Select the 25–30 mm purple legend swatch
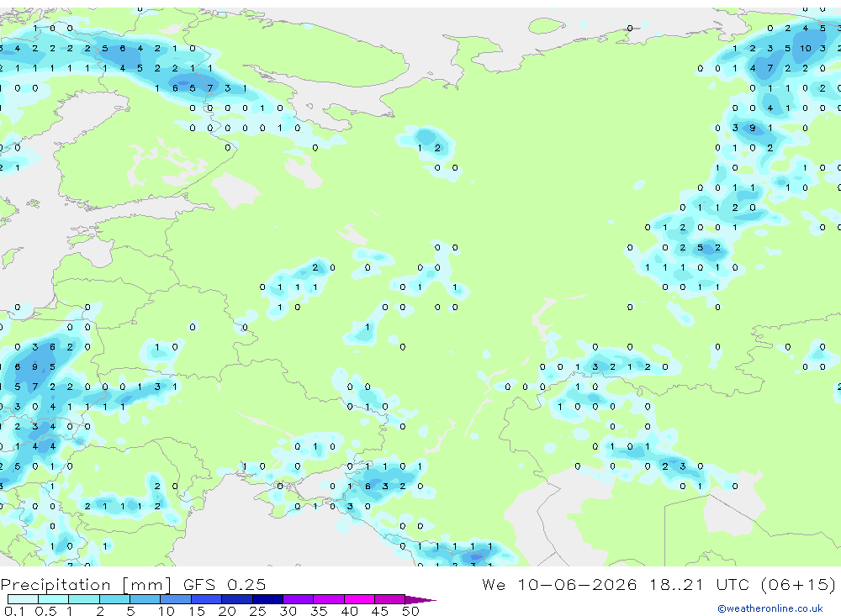Viewport: 841px width, 616px height. tap(267, 599)
